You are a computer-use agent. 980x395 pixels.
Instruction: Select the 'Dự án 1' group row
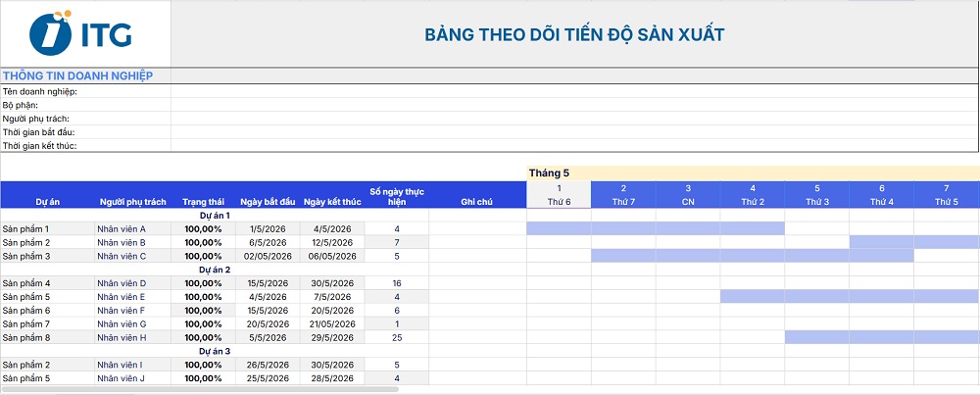[x=215, y=215]
